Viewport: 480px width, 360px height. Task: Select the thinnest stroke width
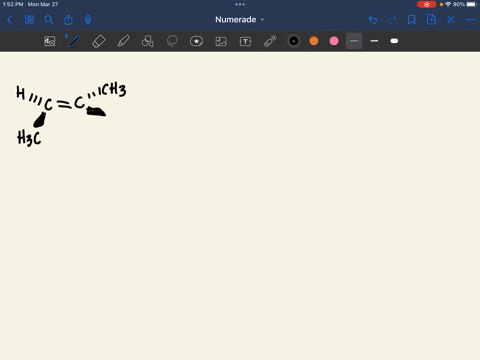click(354, 41)
